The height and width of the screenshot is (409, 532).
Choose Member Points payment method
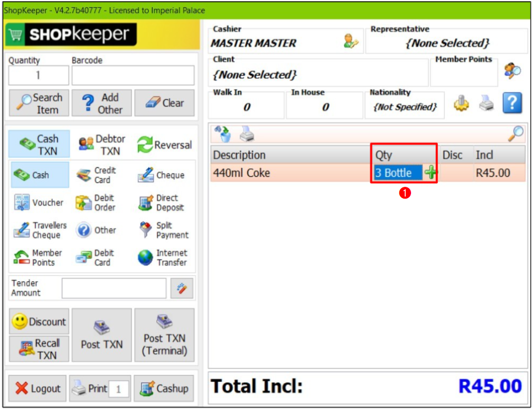(x=38, y=258)
